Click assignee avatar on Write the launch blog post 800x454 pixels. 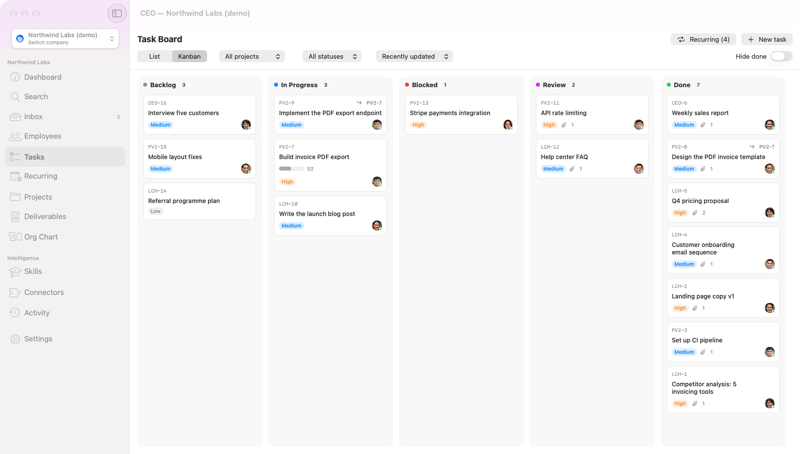pos(377,225)
